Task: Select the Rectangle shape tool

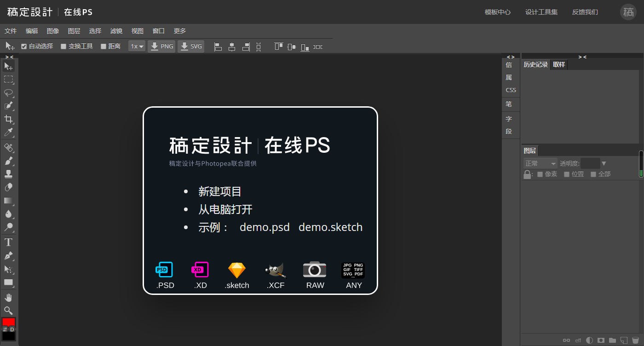Action: click(9, 282)
